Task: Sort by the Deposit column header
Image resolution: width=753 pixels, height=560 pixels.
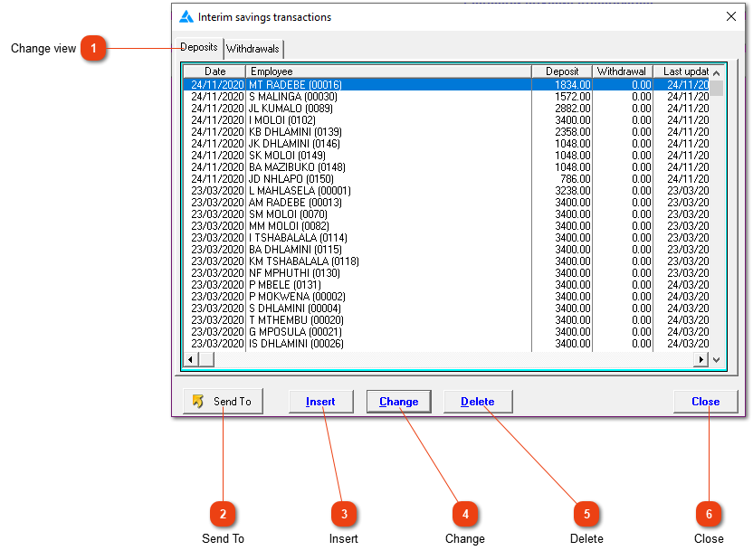Action: pyautogui.click(x=562, y=71)
